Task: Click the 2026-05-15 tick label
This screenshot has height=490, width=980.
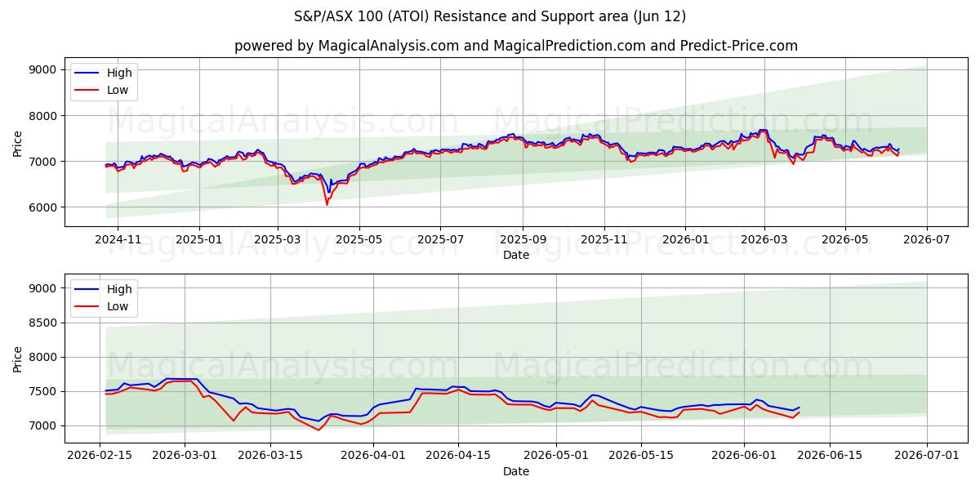Action: tap(640, 456)
